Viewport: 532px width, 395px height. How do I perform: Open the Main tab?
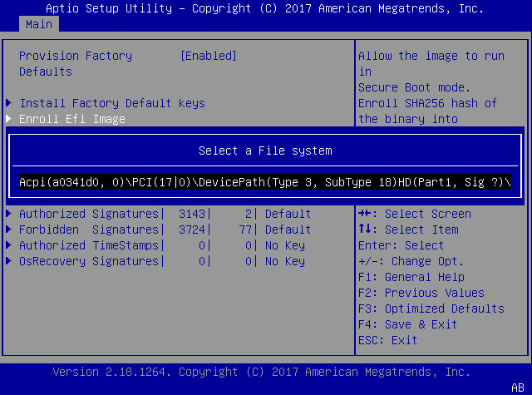[39, 24]
